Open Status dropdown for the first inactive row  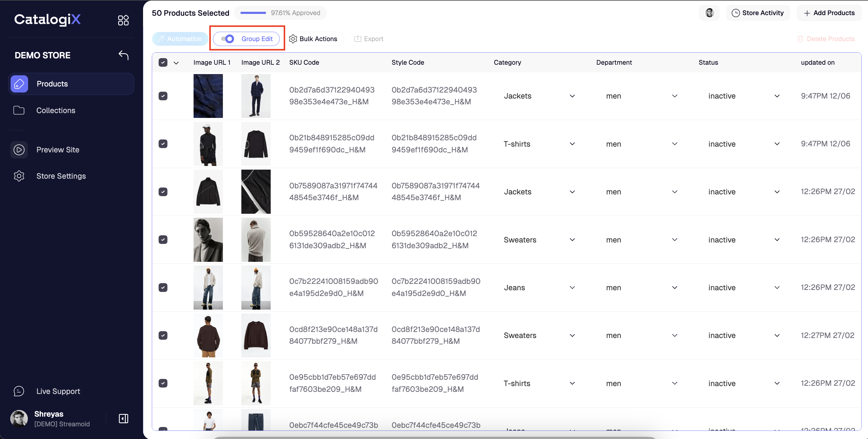777,96
